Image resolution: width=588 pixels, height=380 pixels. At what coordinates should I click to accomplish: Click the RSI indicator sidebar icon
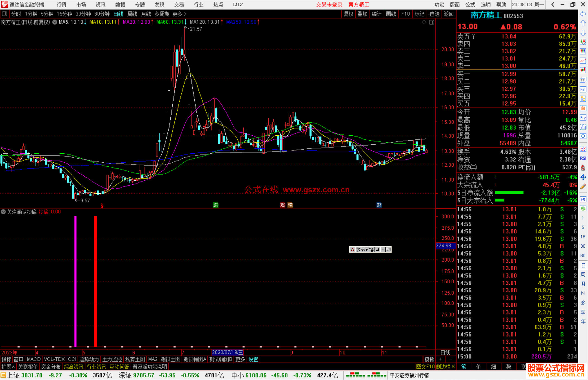(x=583, y=158)
